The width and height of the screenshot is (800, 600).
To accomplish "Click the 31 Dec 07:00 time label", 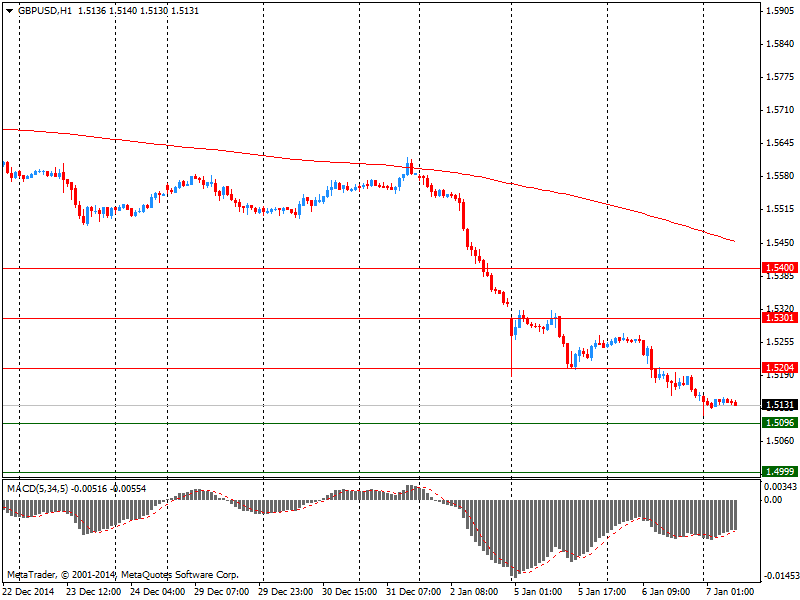I will (x=414, y=591).
